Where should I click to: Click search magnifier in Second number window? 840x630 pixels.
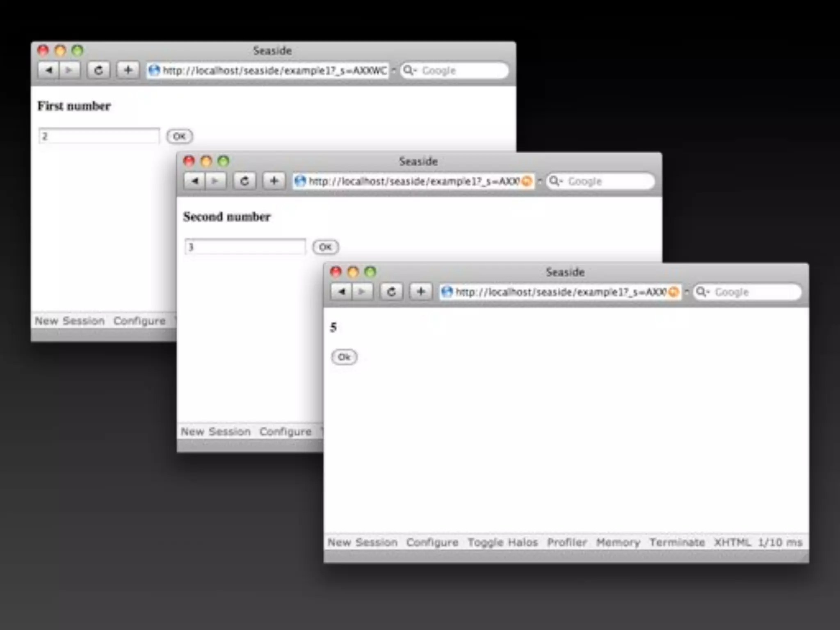pyautogui.click(x=555, y=181)
